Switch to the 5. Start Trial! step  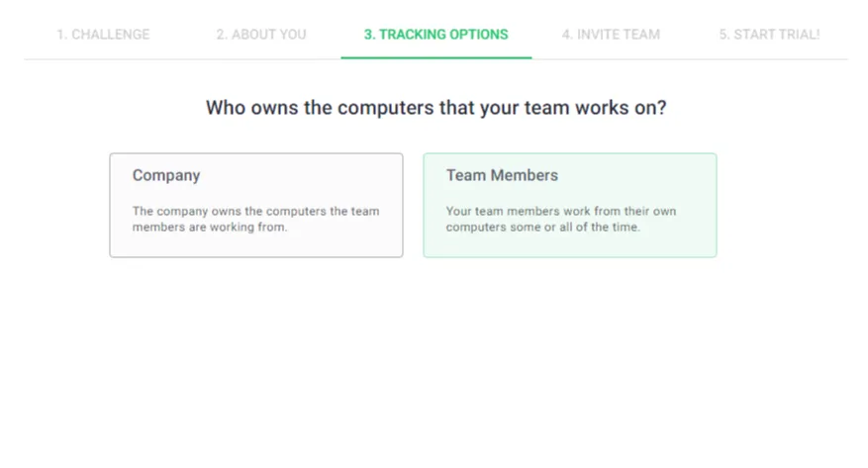[x=769, y=35]
